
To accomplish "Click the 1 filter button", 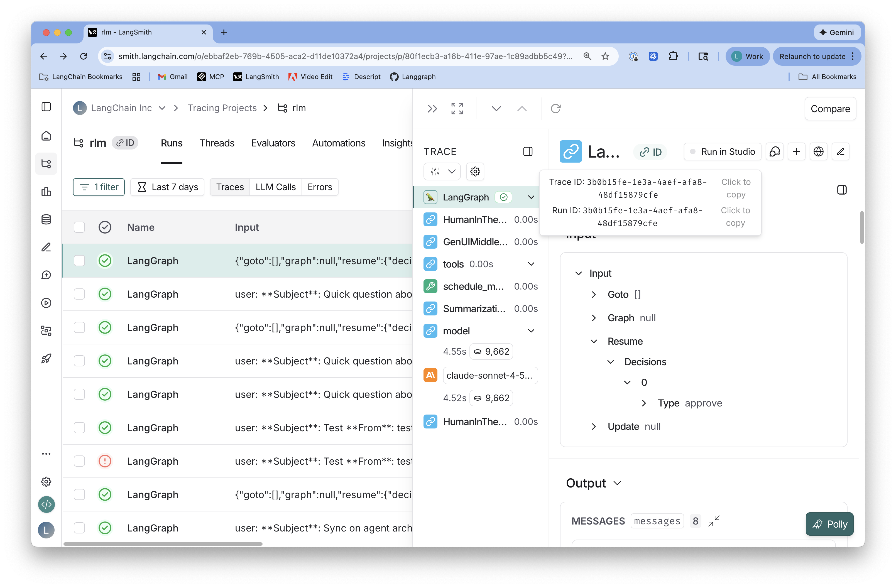I will [x=99, y=187].
